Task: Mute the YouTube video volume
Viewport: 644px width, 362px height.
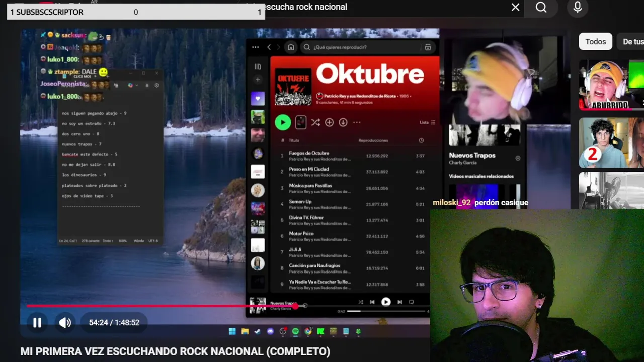Action: (x=65, y=323)
